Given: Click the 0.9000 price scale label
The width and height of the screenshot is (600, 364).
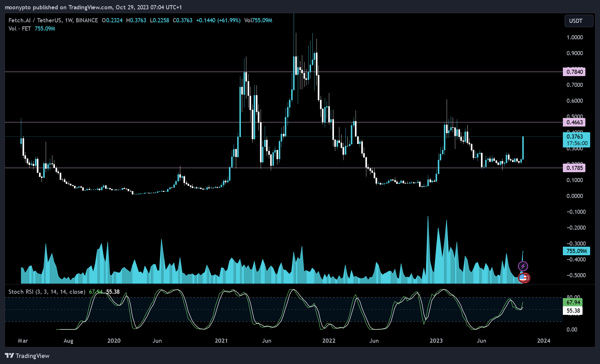Looking at the screenshot, I should coord(575,53).
